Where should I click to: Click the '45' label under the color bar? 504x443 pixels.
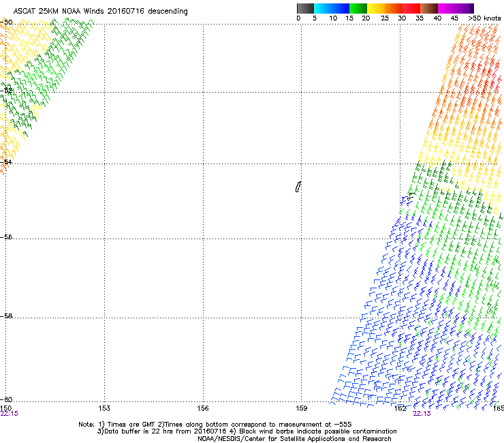click(454, 18)
